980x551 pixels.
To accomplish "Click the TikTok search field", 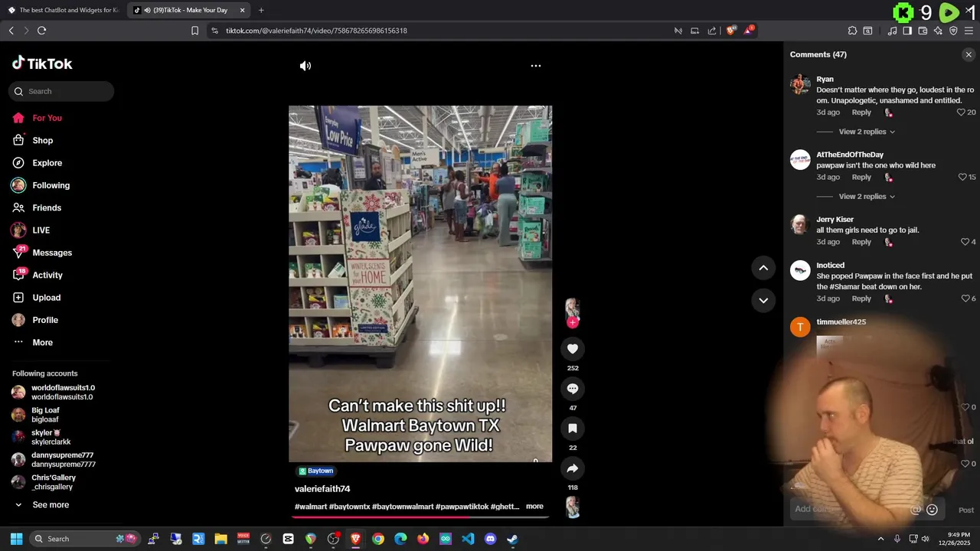I will (x=61, y=91).
